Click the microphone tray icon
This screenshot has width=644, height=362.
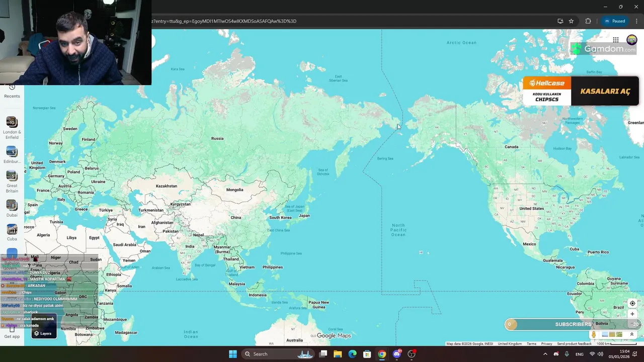[x=567, y=354]
